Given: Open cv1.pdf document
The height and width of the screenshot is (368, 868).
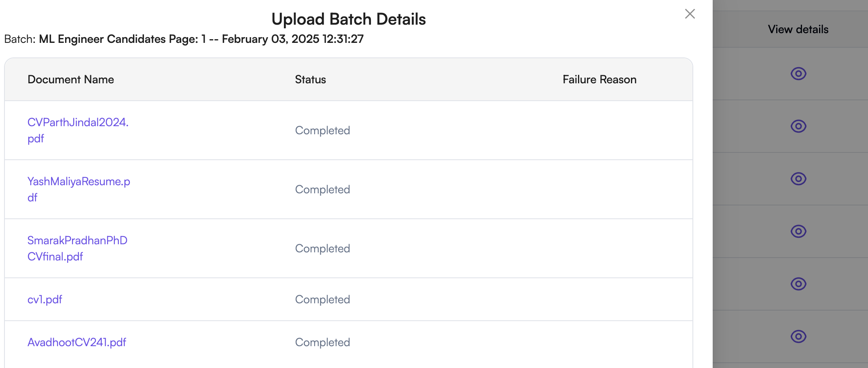Looking at the screenshot, I should tap(45, 299).
